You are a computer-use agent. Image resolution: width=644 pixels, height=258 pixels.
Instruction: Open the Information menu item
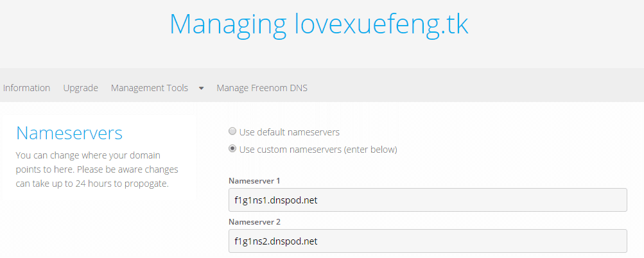(x=26, y=88)
